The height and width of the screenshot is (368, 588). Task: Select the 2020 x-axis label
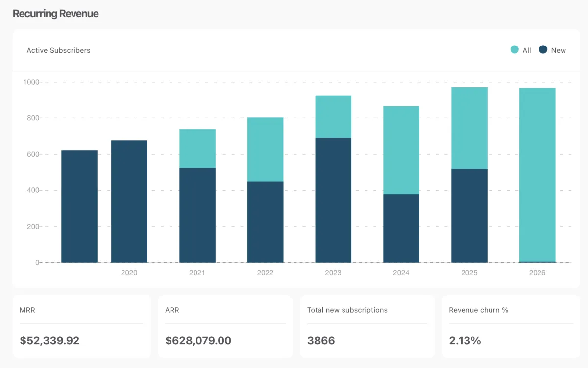click(129, 273)
